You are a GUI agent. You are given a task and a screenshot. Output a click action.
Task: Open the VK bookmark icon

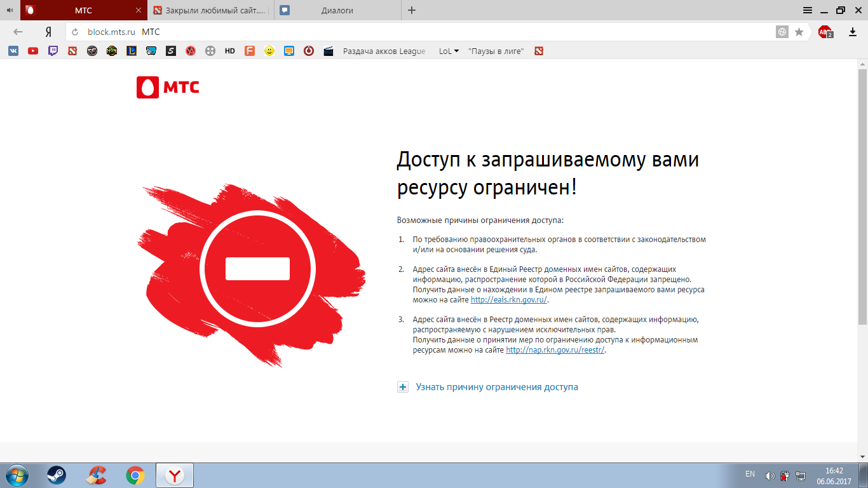[13, 51]
